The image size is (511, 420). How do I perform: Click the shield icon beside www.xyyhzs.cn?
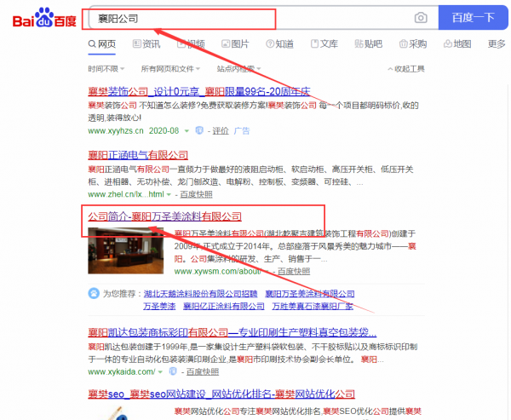point(198,130)
